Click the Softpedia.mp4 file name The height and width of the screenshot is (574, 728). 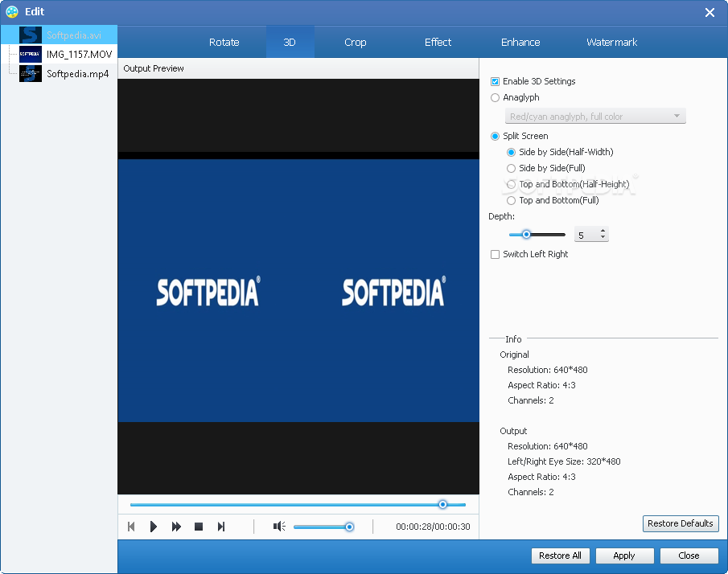77,74
